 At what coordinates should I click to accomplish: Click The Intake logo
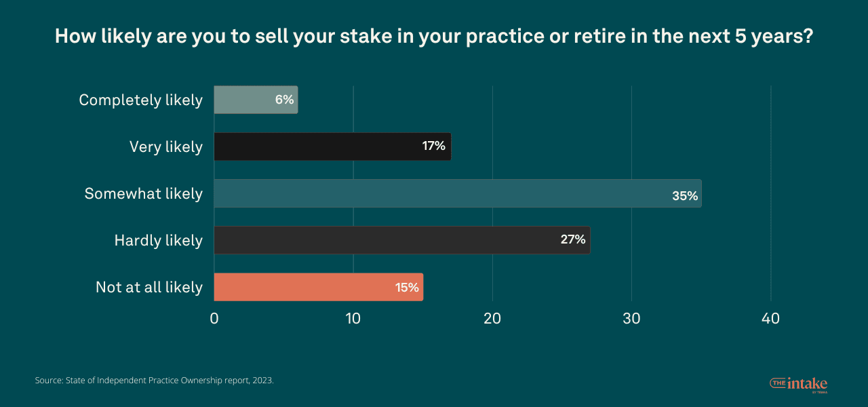tap(799, 384)
